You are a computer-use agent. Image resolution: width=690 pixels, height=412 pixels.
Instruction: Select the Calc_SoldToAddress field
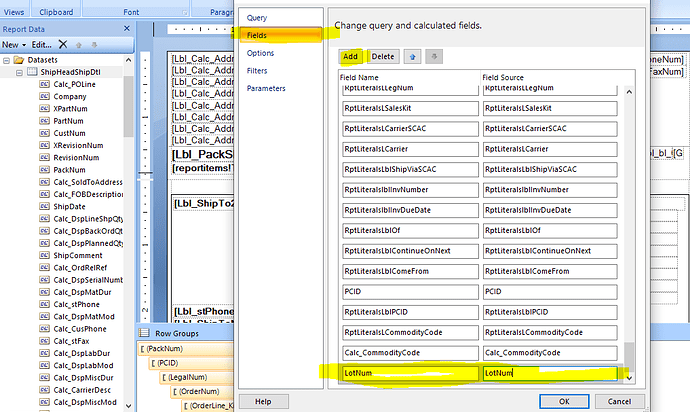point(88,182)
